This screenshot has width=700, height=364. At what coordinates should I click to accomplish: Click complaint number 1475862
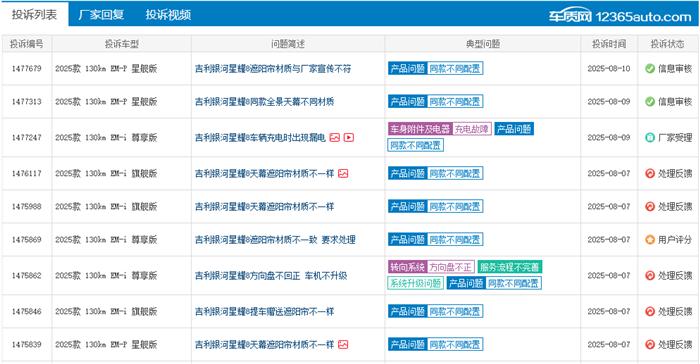click(x=27, y=276)
